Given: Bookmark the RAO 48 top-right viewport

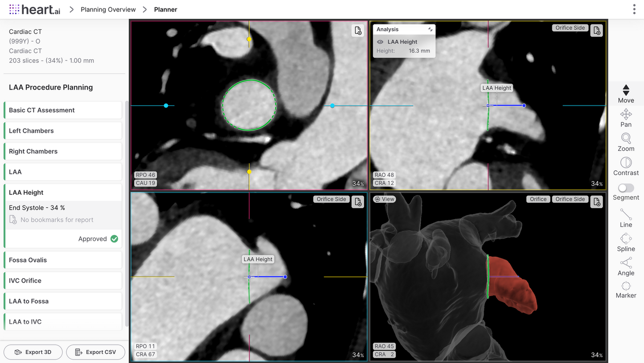Looking at the screenshot, I should pyautogui.click(x=596, y=30).
